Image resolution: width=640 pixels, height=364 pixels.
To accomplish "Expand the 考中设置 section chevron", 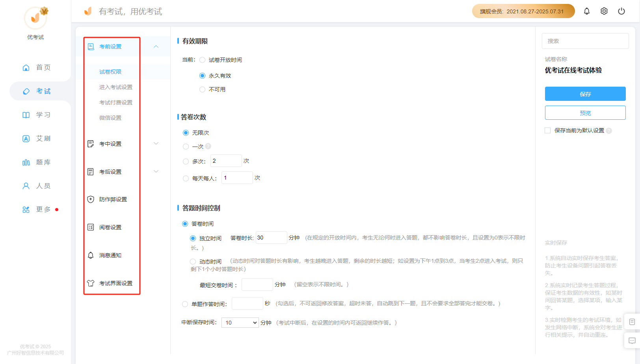I will click(x=156, y=143).
